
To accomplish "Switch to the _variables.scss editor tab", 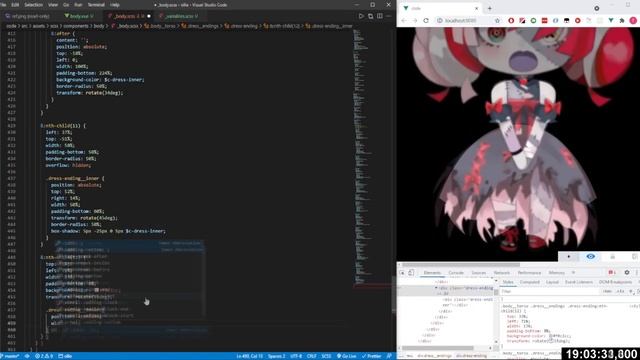I will [179, 16].
